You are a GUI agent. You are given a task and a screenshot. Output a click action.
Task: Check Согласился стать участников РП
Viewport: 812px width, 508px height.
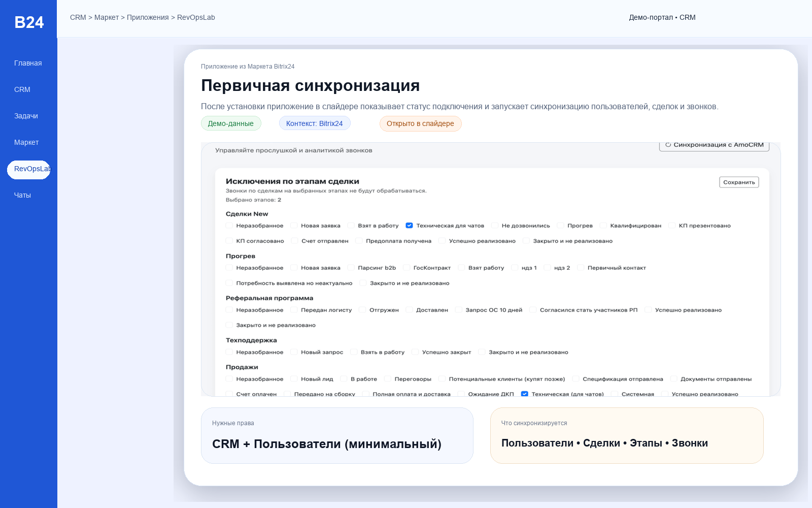pos(533,310)
